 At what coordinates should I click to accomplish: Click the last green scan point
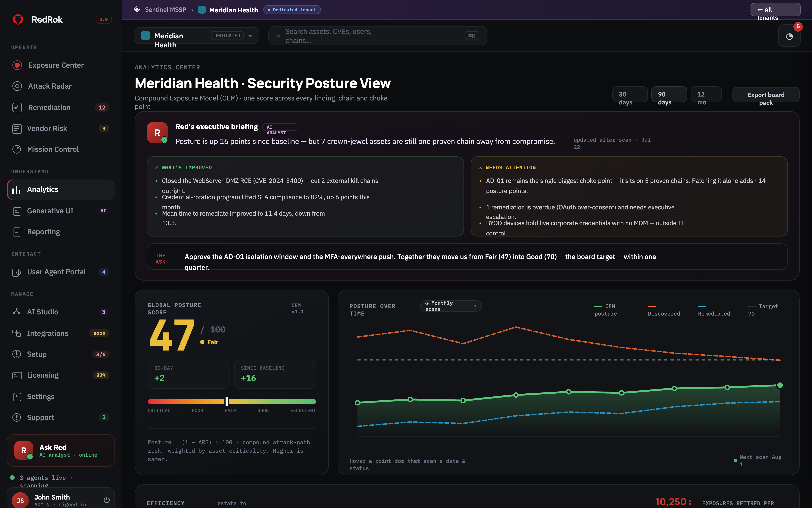point(780,385)
